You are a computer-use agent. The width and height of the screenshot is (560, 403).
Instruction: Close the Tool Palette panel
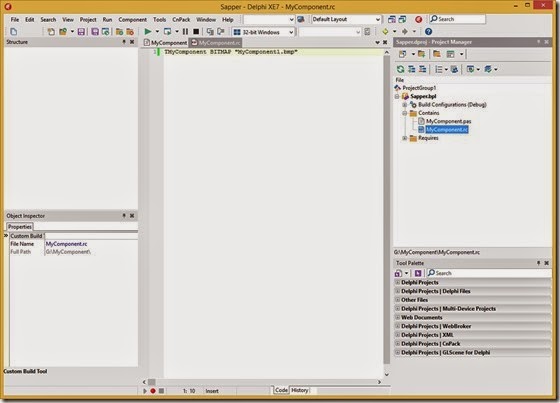point(546,263)
